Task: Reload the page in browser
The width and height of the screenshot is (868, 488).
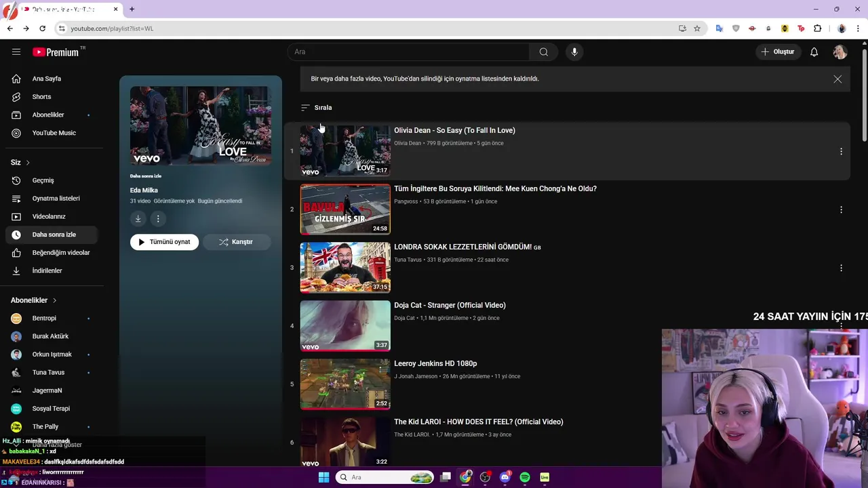Action: [x=42, y=28]
